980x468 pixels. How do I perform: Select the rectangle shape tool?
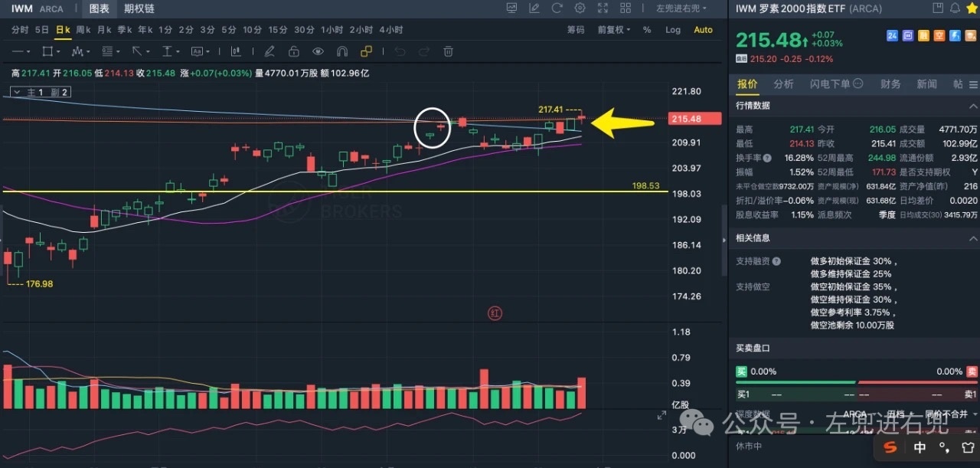pyautogui.click(x=47, y=51)
